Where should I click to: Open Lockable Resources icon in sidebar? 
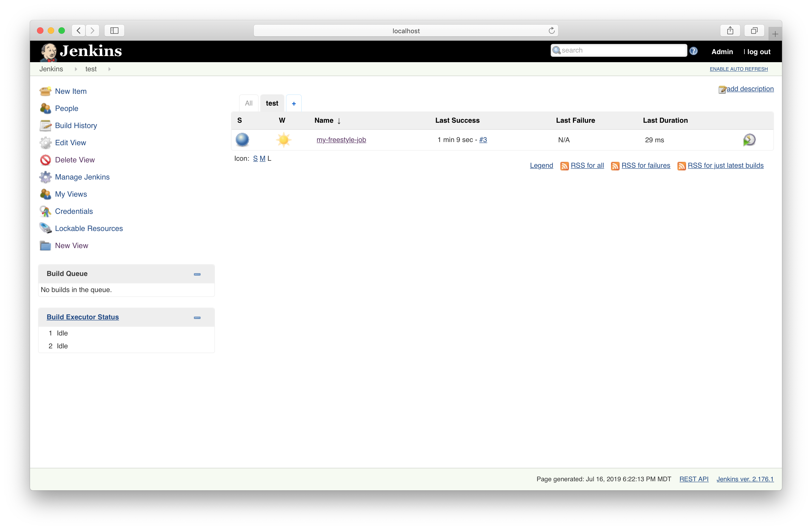coord(45,228)
